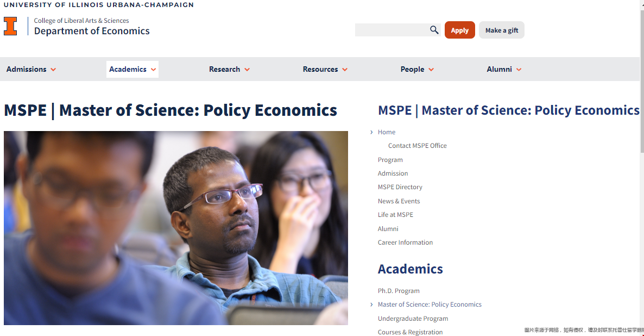Open Department of Economics homepage link
The width and height of the screenshot is (644, 336).
92,31
